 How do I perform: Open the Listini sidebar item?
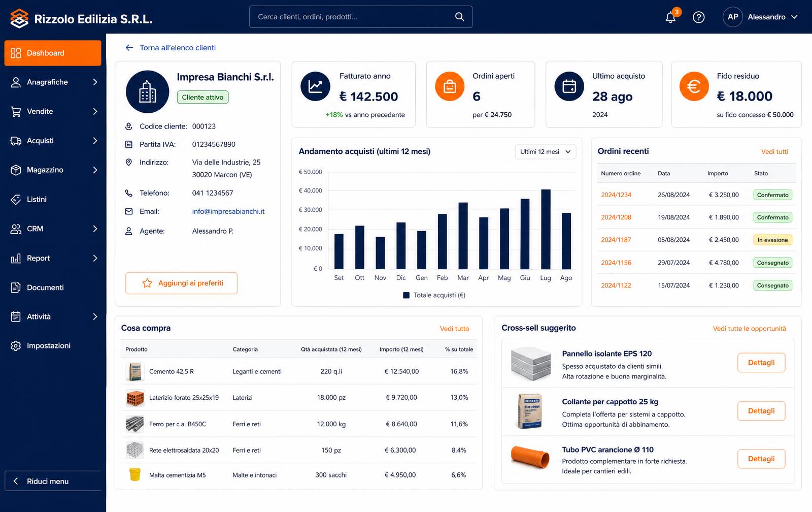(x=53, y=200)
